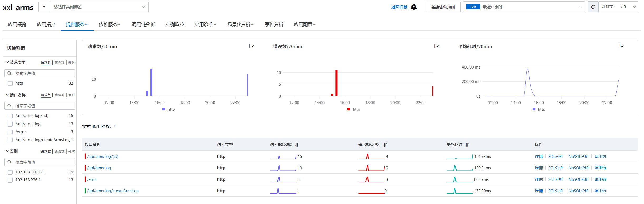
Task: Click search icon in 实例 filter
Action: (x=9, y=162)
